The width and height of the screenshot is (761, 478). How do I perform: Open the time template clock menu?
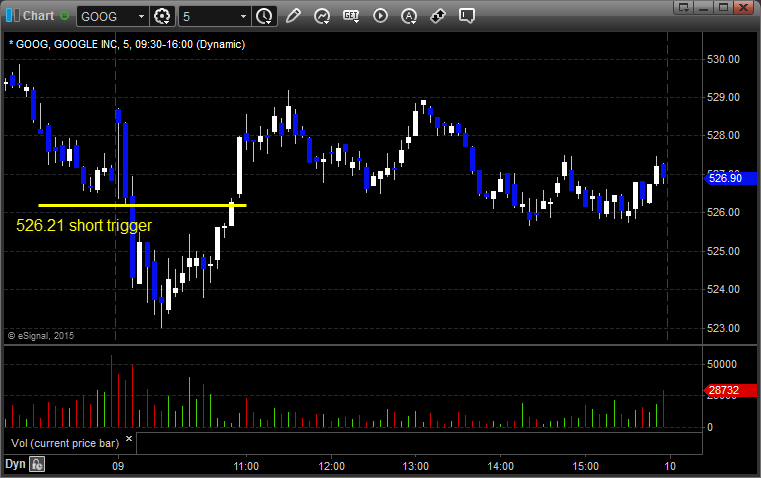point(265,16)
